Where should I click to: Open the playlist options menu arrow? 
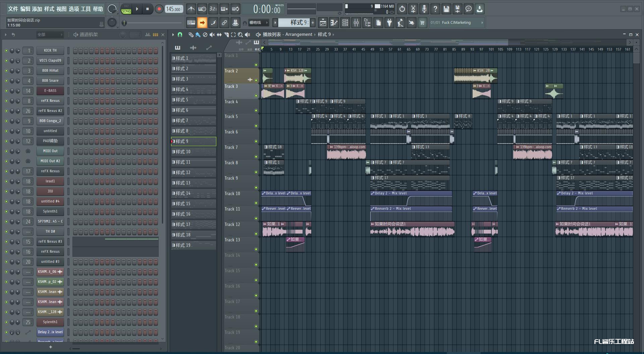pos(173,35)
